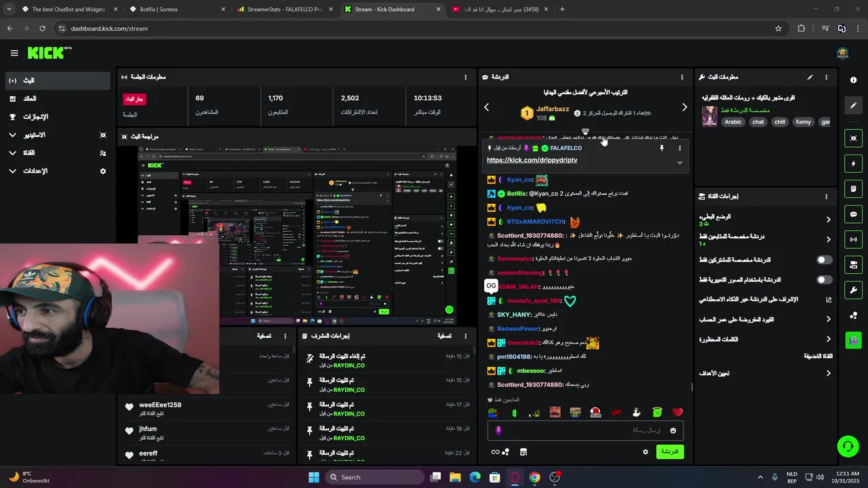Click chat message input field
This screenshot has width=868, height=488.
tap(585, 430)
